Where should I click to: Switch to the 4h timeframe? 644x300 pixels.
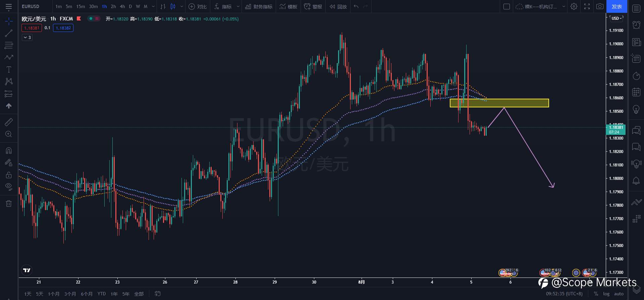[122, 6]
